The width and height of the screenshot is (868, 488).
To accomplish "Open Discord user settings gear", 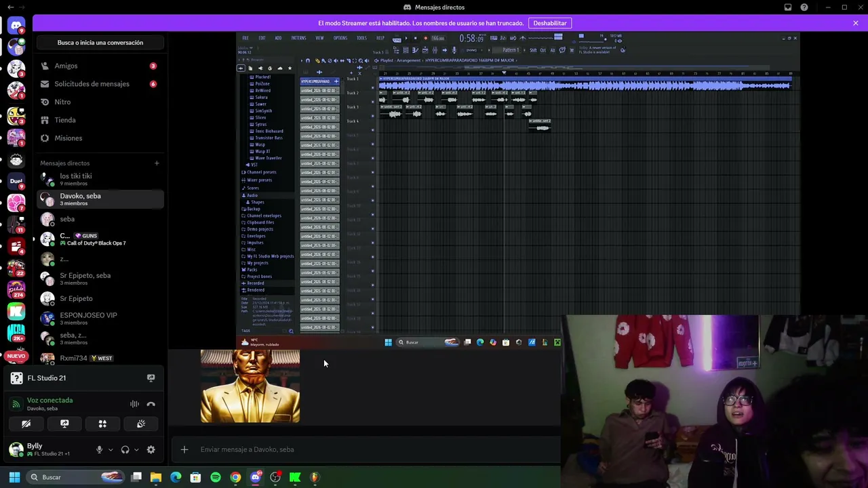I will 151,449.
